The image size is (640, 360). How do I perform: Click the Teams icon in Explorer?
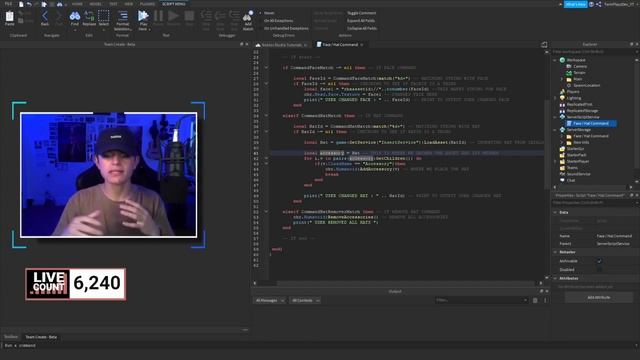[x=562, y=168]
